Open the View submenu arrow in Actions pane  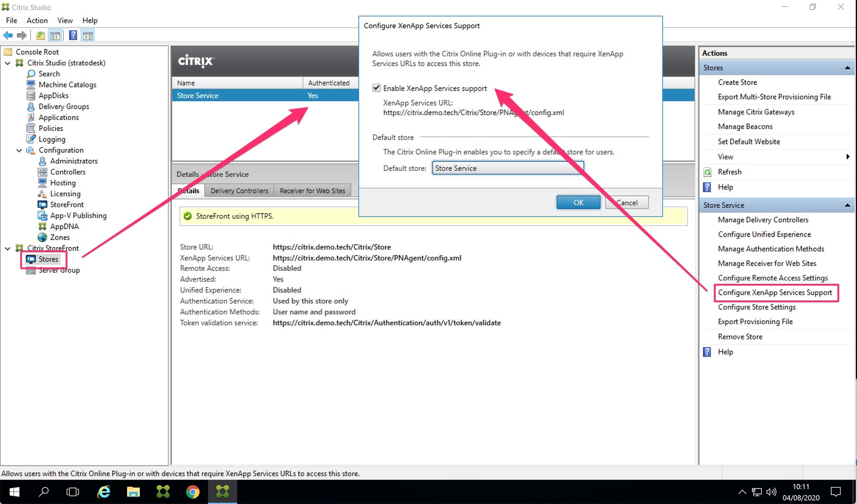click(x=848, y=156)
